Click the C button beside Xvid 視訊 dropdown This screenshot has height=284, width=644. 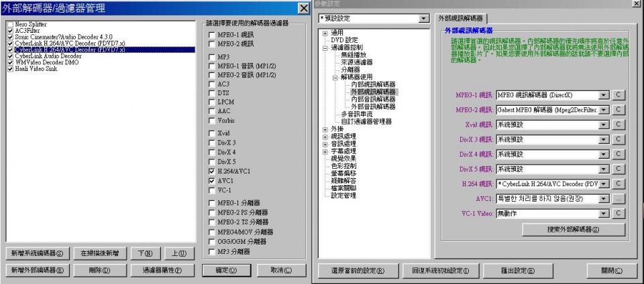click(x=619, y=125)
